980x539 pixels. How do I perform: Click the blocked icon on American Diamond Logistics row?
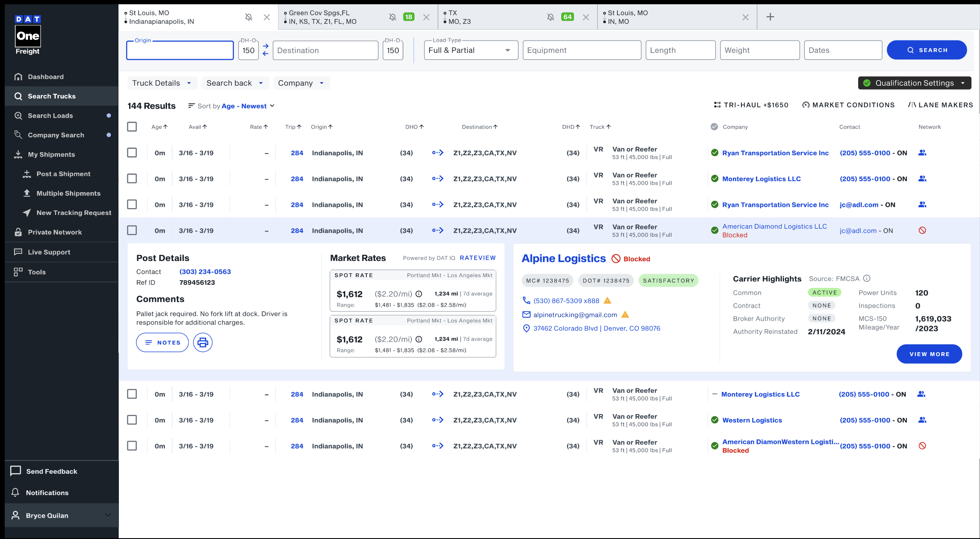922,230
